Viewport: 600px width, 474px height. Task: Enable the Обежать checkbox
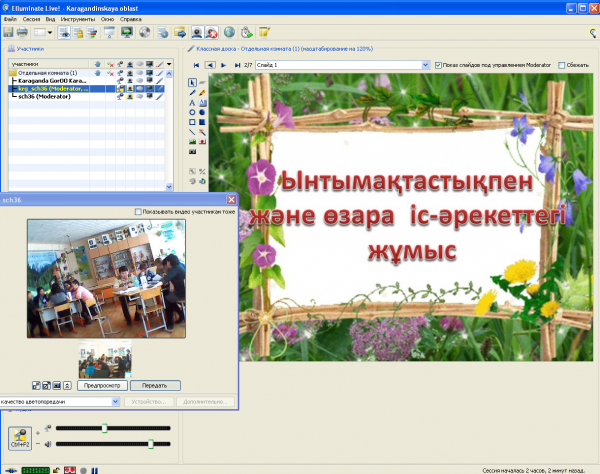562,65
